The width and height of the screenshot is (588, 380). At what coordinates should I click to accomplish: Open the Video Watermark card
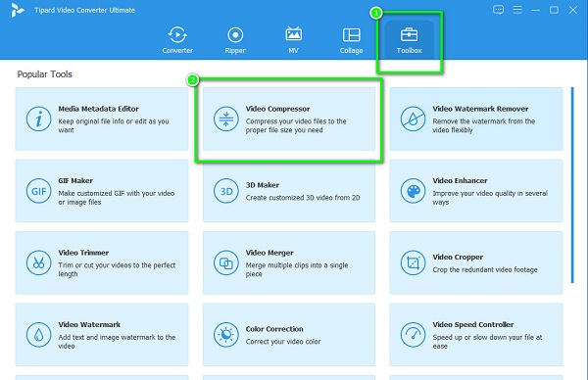coord(102,335)
